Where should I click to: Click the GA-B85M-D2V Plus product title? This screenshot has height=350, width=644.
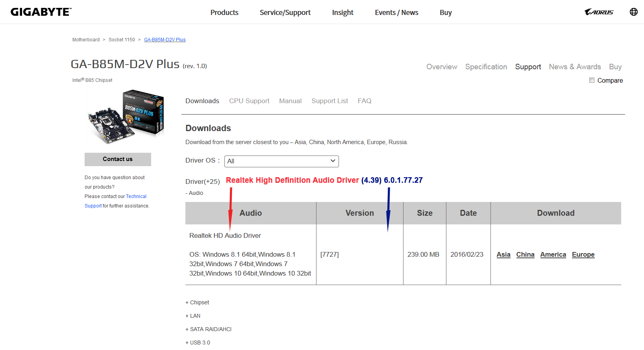coord(125,64)
